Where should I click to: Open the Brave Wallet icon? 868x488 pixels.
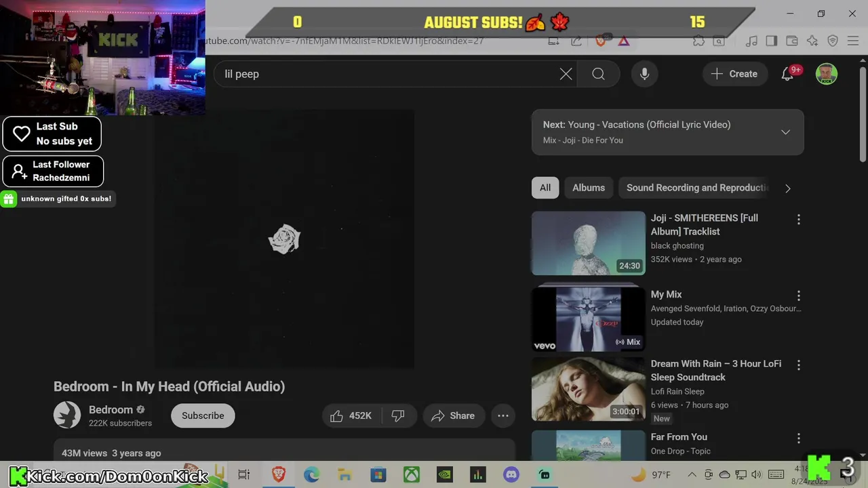click(x=791, y=41)
